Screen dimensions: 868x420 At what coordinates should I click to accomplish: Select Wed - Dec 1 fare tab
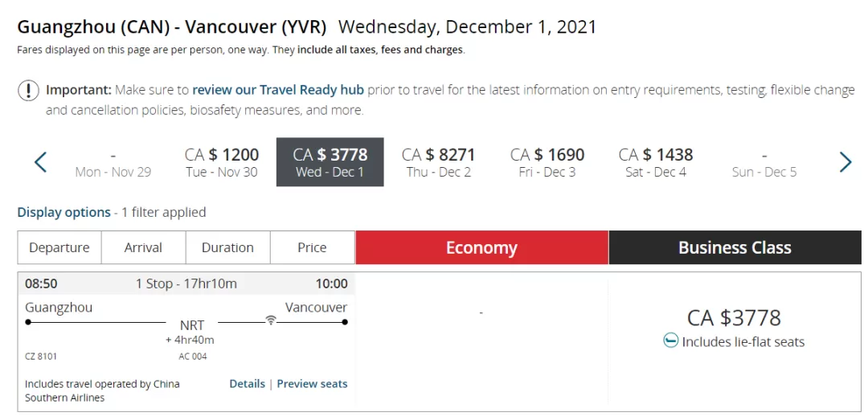tap(330, 162)
